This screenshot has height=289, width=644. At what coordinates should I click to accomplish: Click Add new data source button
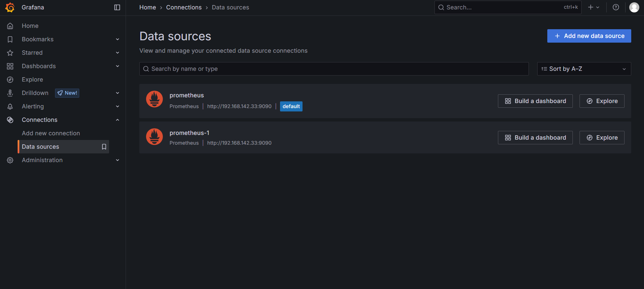pos(589,36)
